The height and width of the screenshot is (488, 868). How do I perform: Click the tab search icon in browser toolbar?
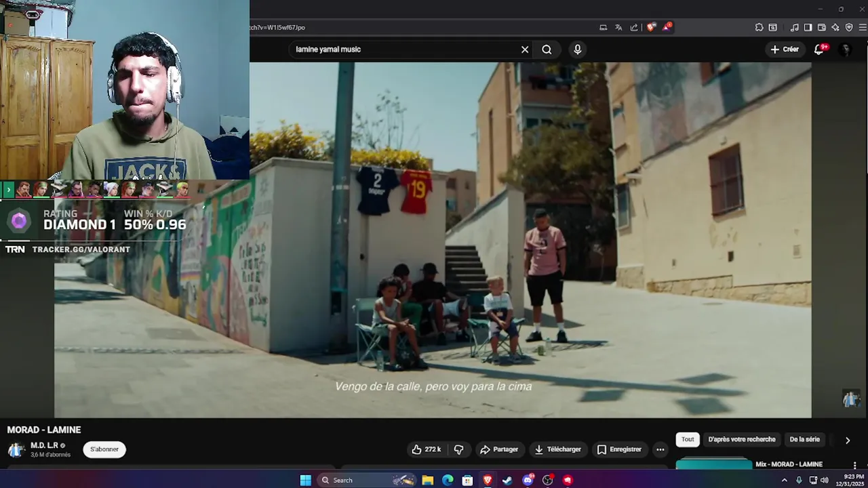point(772,28)
